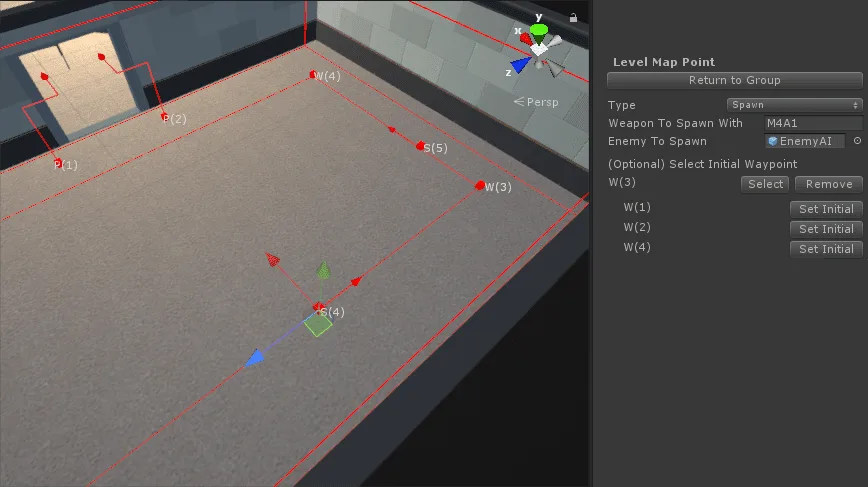Click the blue Z axis cone of scene gizmo
This screenshot has height=487, width=868.
pos(520,65)
